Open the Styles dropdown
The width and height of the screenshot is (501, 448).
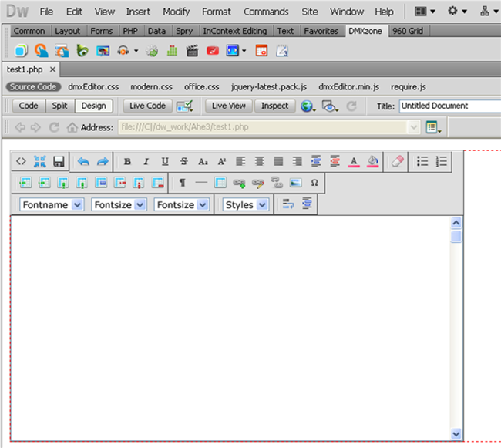coord(246,204)
